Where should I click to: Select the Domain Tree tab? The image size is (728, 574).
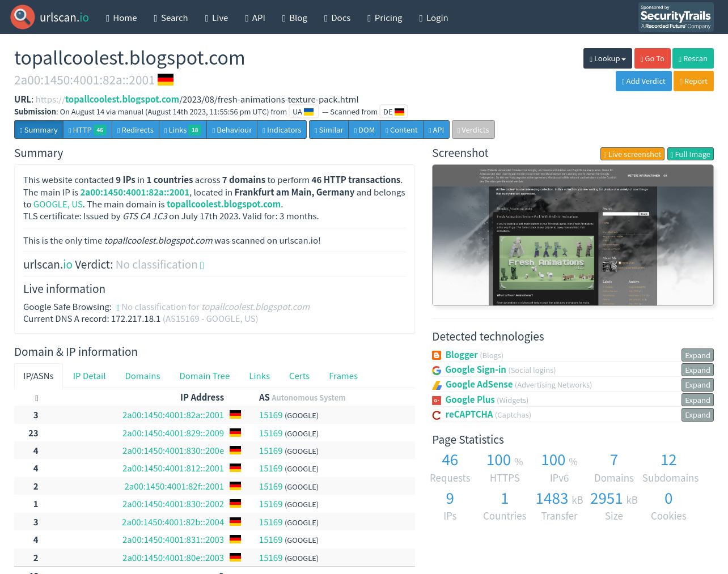(x=205, y=376)
